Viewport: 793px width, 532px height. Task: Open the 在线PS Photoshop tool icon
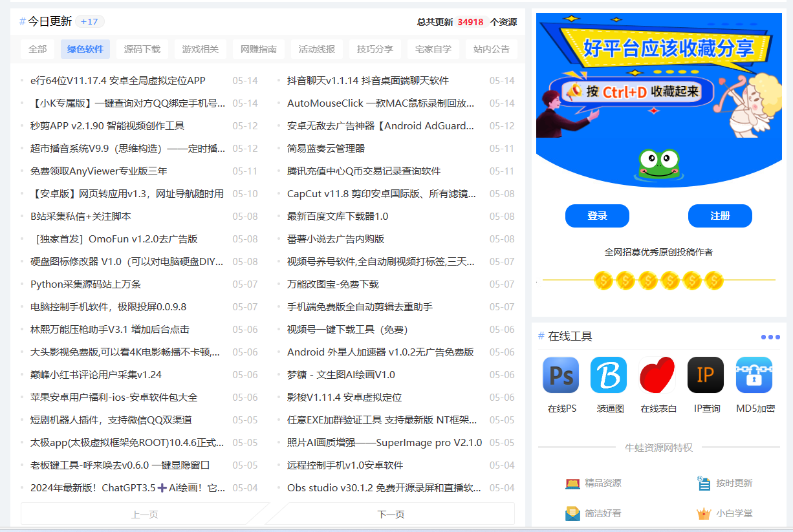point(561,375)
